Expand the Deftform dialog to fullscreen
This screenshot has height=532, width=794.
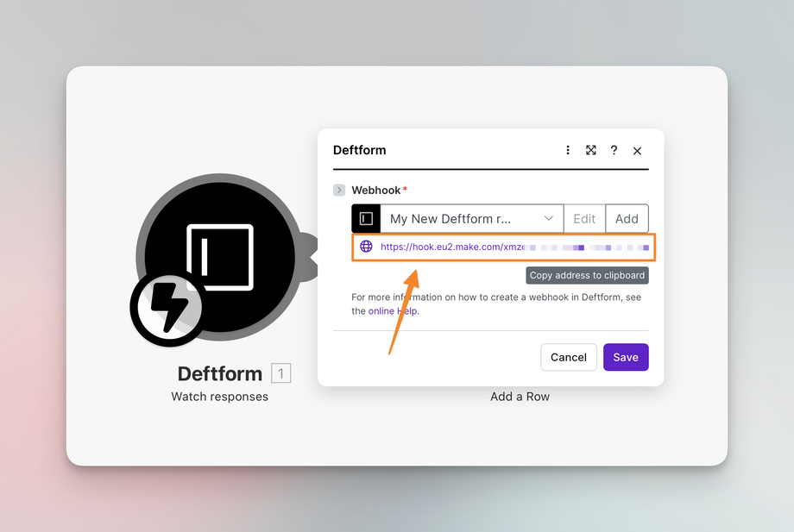(x=591, y=150)
